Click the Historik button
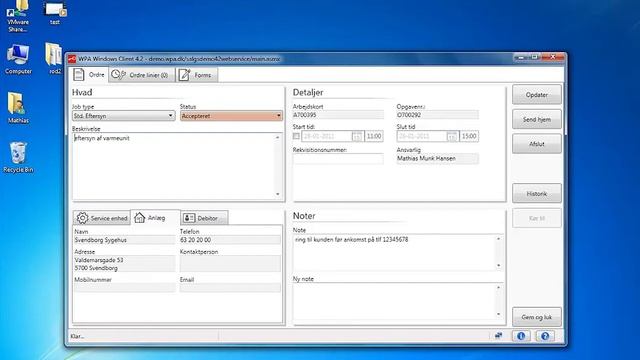This screenshot has height=360, width=640. coord(537,193)
